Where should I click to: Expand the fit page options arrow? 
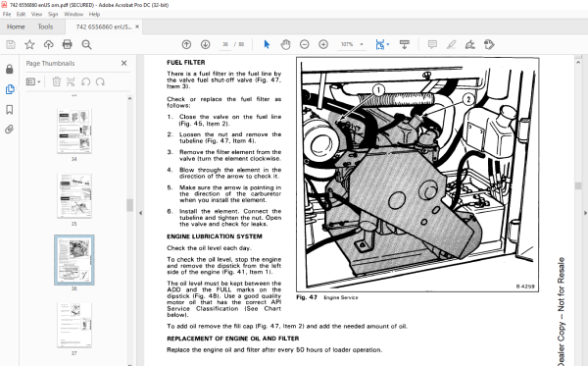click(x=388, y=44)
